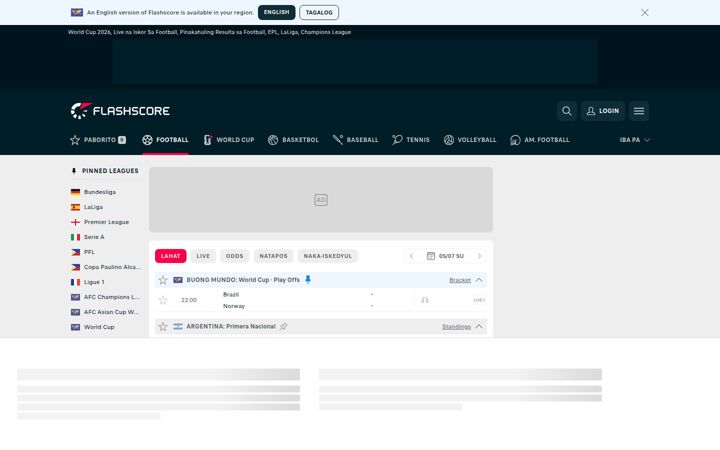Screen dimensions: 720x450
Task: Open Copa Paulino Alcantara pinned link
Action: tap(112, 267)
